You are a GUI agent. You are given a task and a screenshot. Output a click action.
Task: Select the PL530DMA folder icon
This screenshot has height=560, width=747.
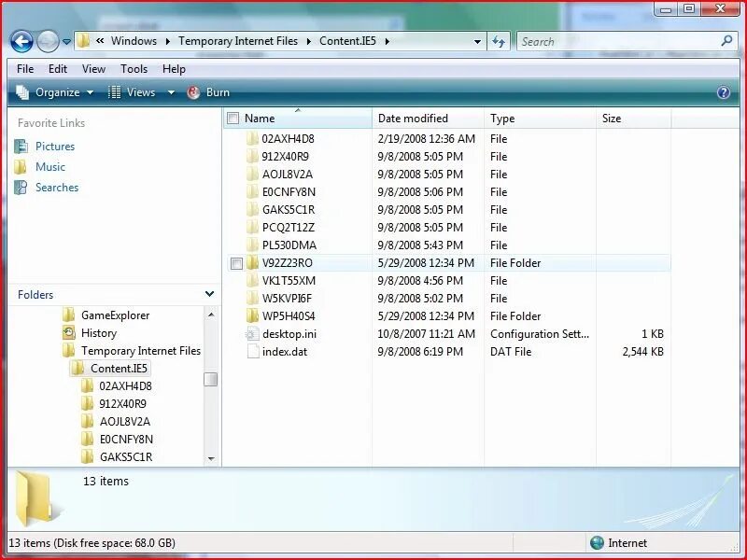(252, 245)
